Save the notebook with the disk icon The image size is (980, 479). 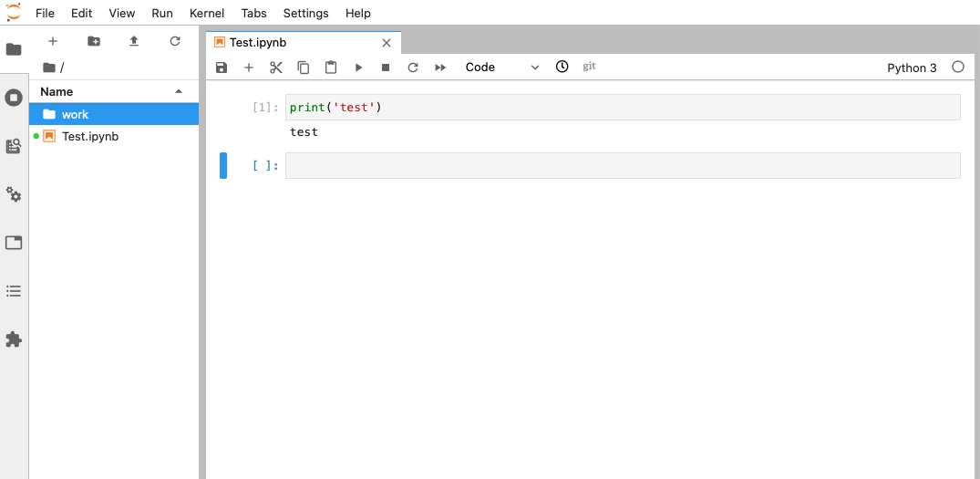222,68
